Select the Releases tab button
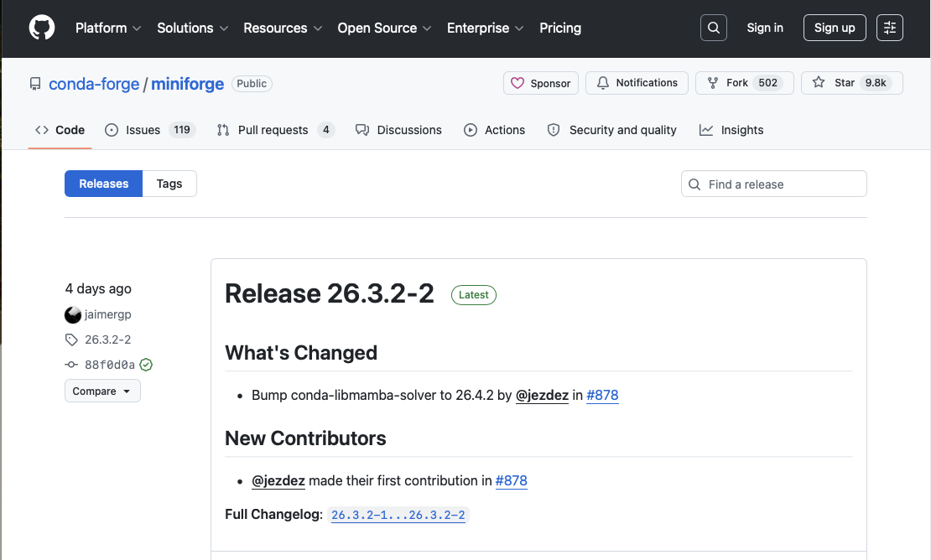This screenshot has width=931, height=560. pyautogui.click(x=103, y=184)
